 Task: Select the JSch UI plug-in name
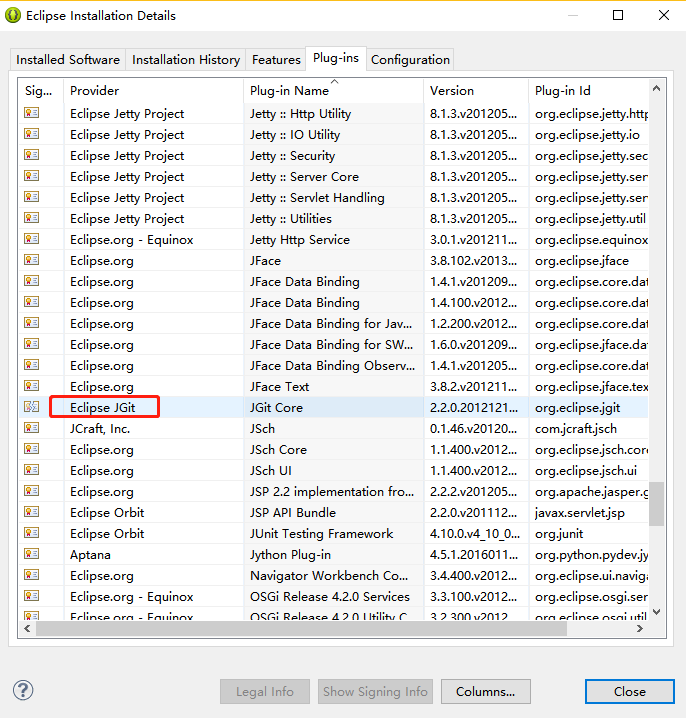pos(270,470)
